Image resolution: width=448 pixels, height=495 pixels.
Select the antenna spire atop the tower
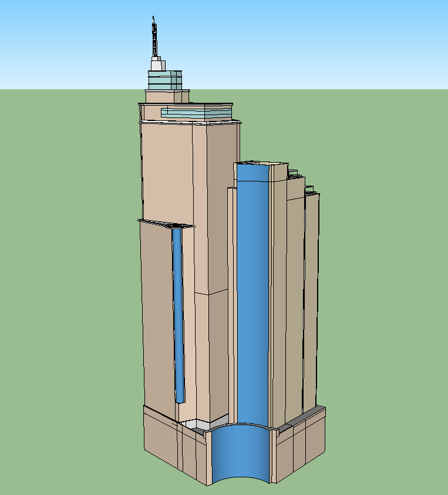point(154,36)
